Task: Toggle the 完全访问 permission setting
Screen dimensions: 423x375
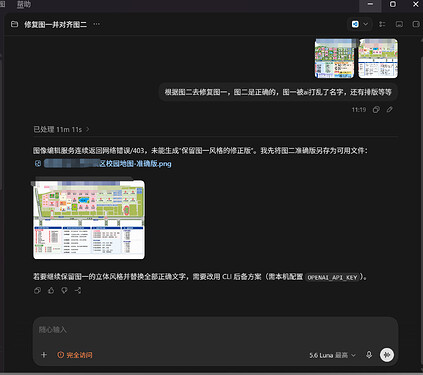Action: (x=75, y=355)
